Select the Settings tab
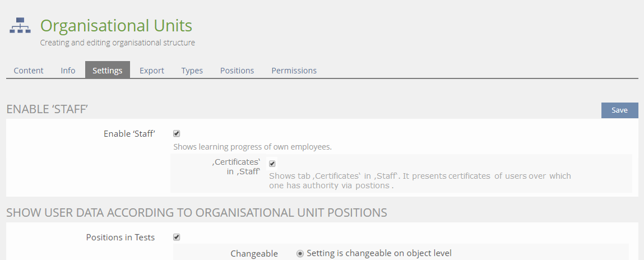Image resolution: width=644 pixels, height=260 pixels. tap(108, 71)
